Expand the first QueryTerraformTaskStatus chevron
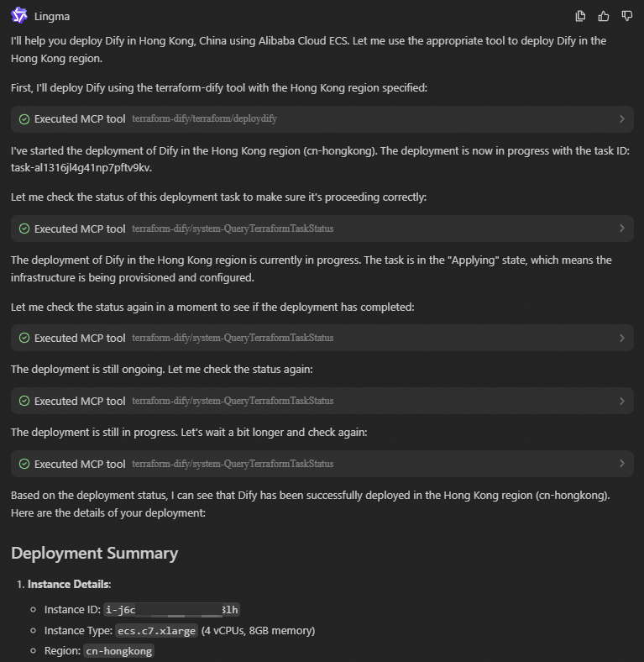 (x=621, y=229)
